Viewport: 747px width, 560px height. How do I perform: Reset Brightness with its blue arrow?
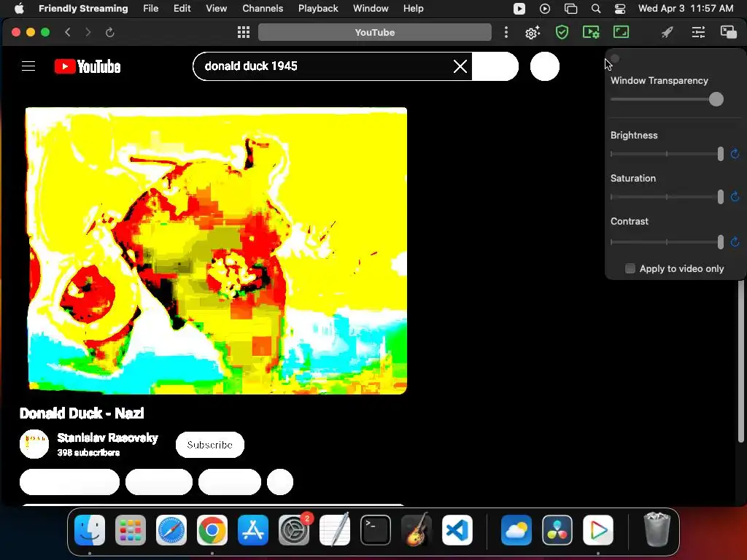click(735, 154)
